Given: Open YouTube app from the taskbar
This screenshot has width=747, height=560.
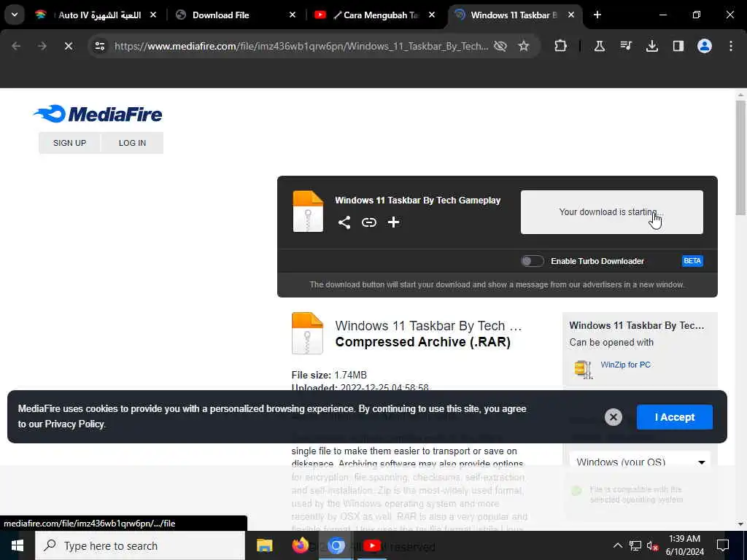Looking at the screenshot, I should click(371, 545).
